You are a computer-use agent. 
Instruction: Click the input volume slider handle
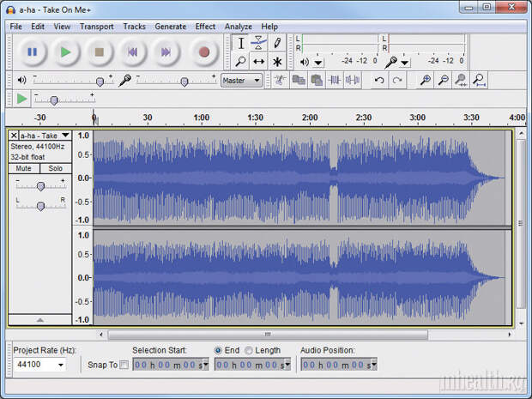point(184,82)
